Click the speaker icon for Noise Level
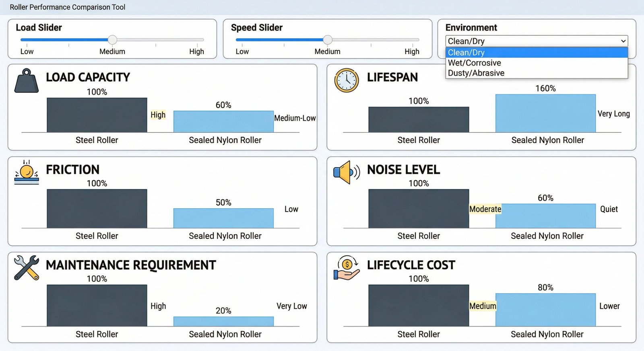Screen dimensions: 644x351 click(x=346, y=172)
